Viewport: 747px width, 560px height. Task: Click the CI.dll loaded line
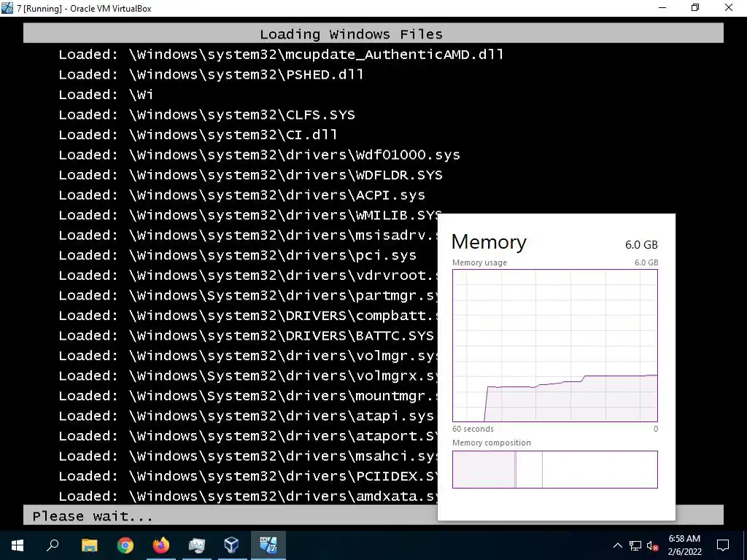(198, 134)
